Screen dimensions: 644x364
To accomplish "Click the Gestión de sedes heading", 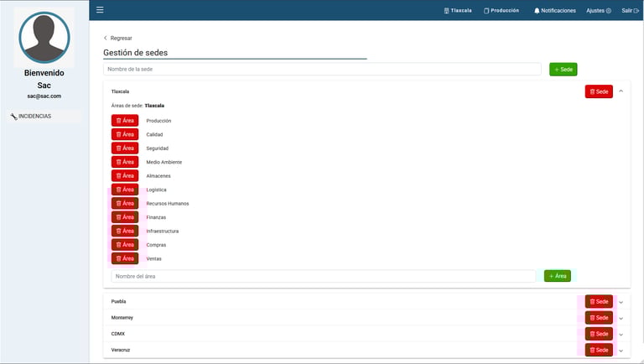I will point(136,53).
